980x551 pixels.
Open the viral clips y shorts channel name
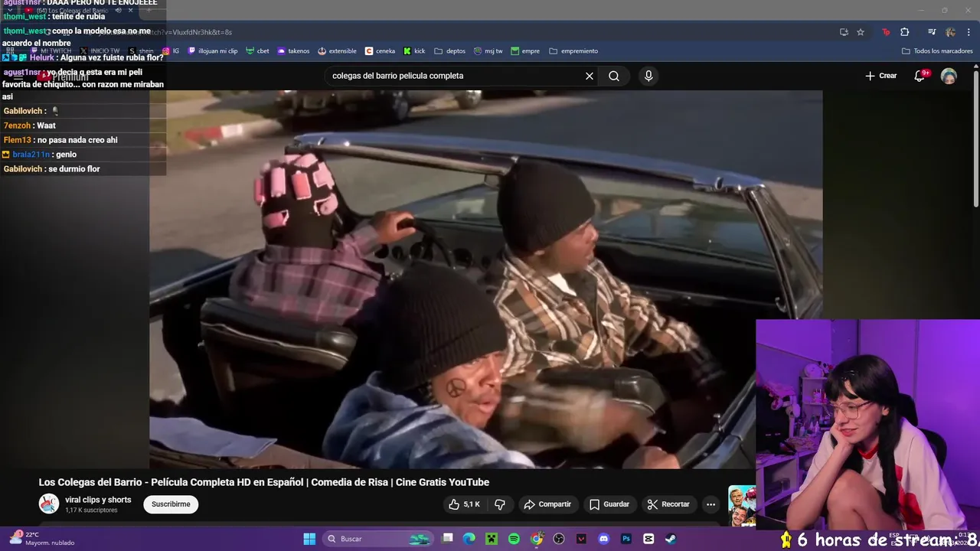pyautogui.click(x=98, y=500)
